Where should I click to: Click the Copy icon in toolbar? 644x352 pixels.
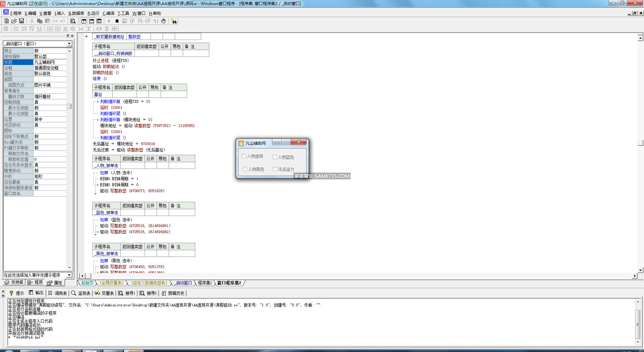pos(40,21)
